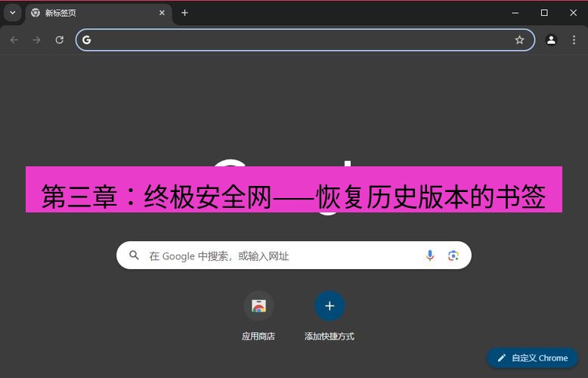
Task: Maximize the Chrome window
Action: pyautogui.click(x=544, y=13)
